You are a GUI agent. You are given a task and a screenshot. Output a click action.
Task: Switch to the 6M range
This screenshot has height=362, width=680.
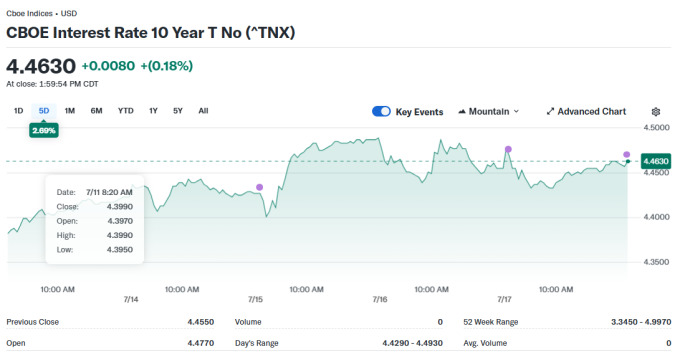pyautogui.click(x=96, y=111)
